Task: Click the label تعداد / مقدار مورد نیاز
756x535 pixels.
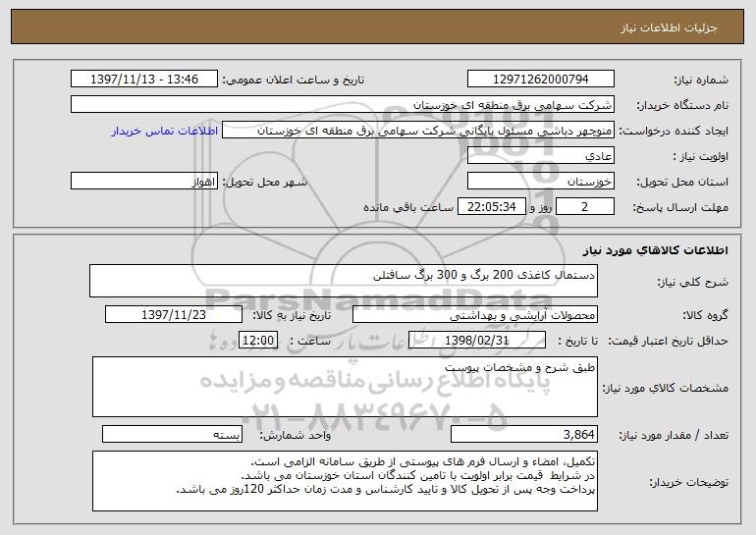Action: (x=674, y=436)
